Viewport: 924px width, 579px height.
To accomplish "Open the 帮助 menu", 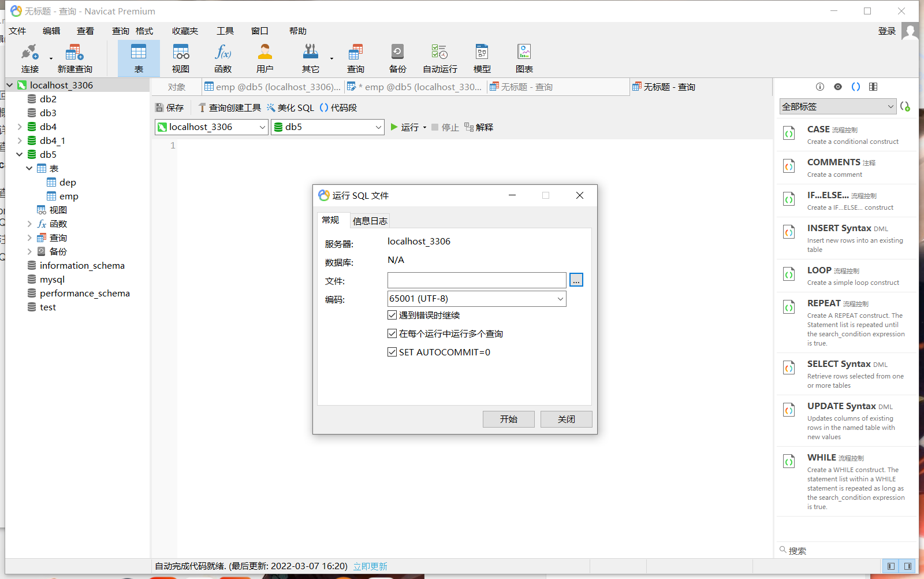I will pos(298,31).
